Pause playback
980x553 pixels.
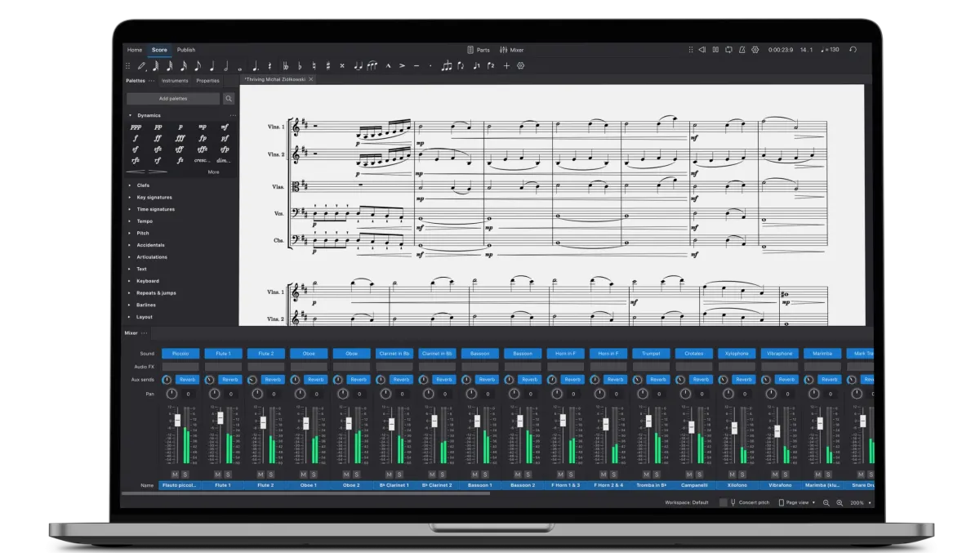(715, 50)
